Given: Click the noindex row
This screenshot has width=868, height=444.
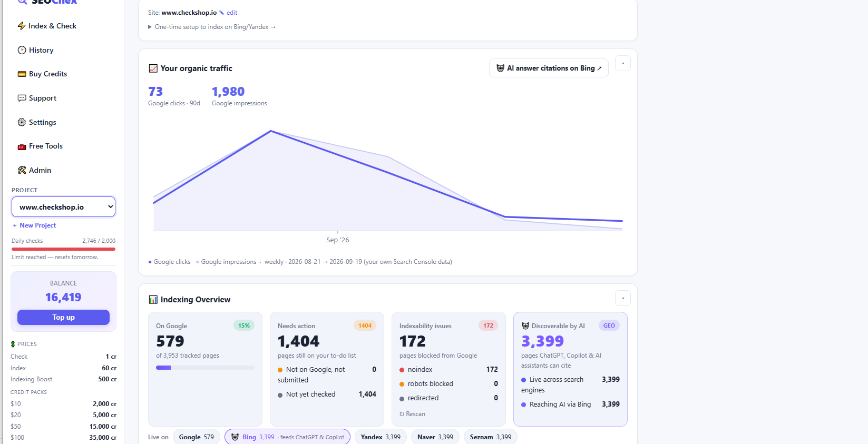Looking at the screenshot, I should (448, 370).
